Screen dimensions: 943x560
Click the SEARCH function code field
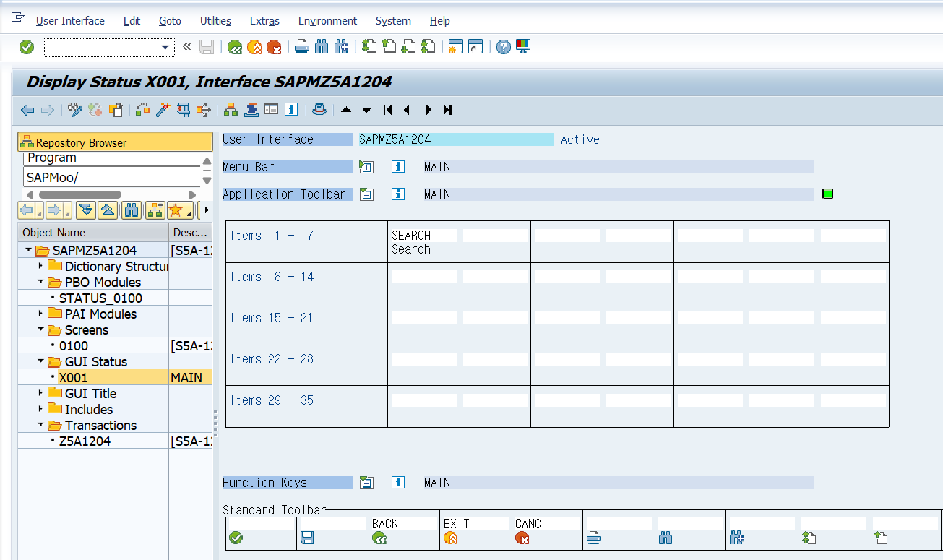pyautogui.click(x=423, y=236)
